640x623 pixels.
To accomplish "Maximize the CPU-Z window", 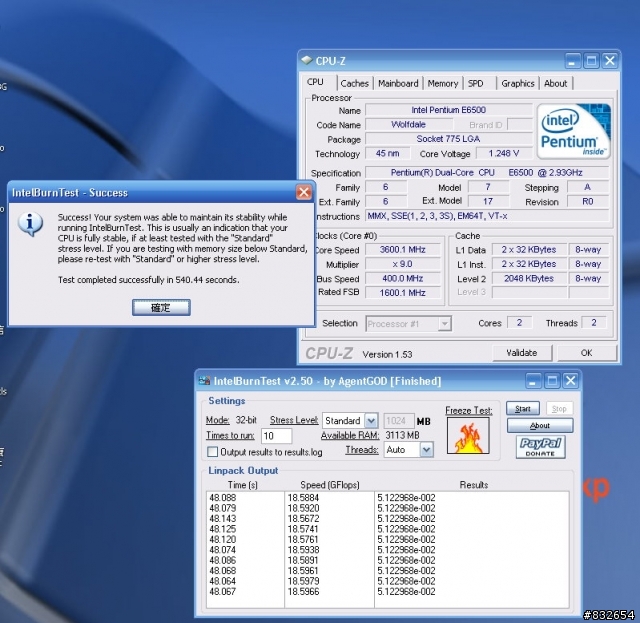I will (x=591, y=61).
